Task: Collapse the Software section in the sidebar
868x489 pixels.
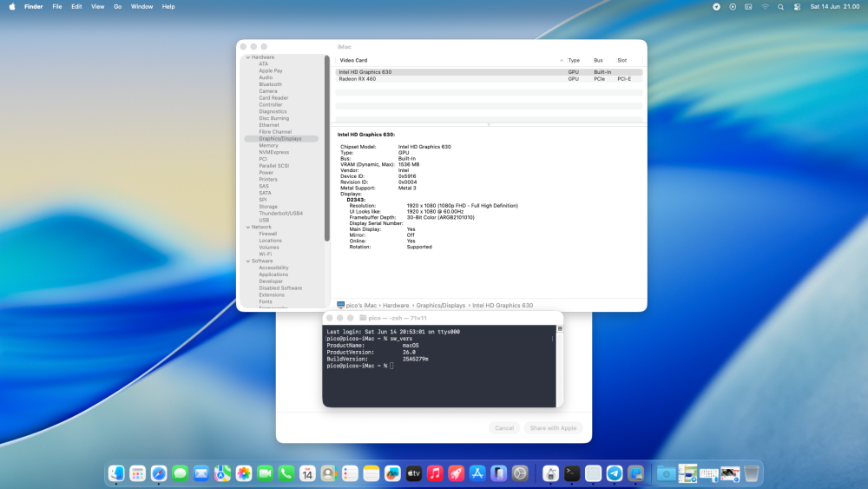Action: click(x=248, y=261)
